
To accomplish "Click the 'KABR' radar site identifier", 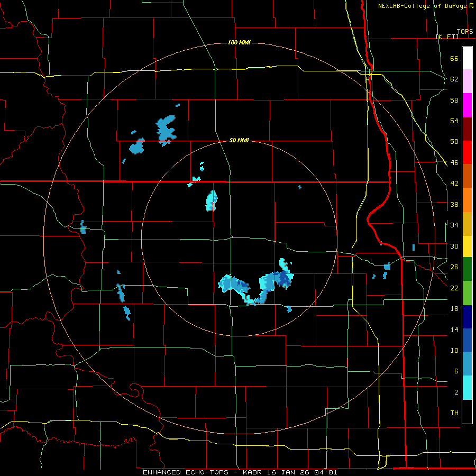I will pos(253,472).
